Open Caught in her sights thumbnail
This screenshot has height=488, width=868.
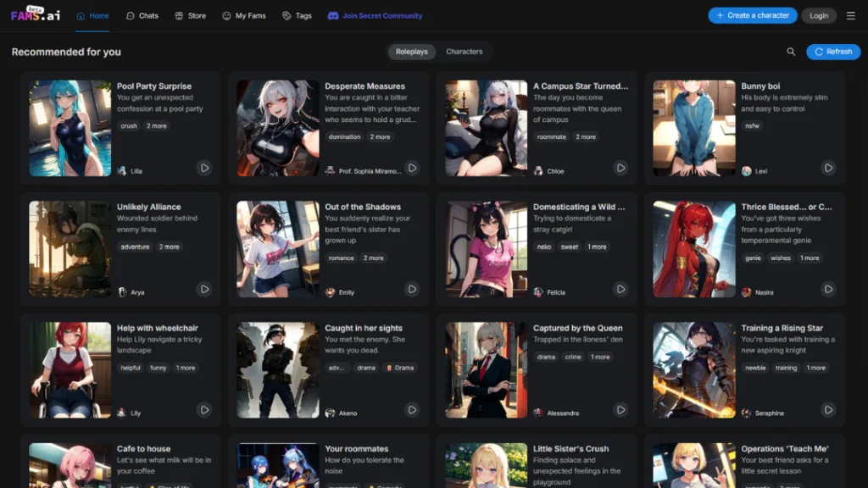pyautogui.click(x=278, y=370)
